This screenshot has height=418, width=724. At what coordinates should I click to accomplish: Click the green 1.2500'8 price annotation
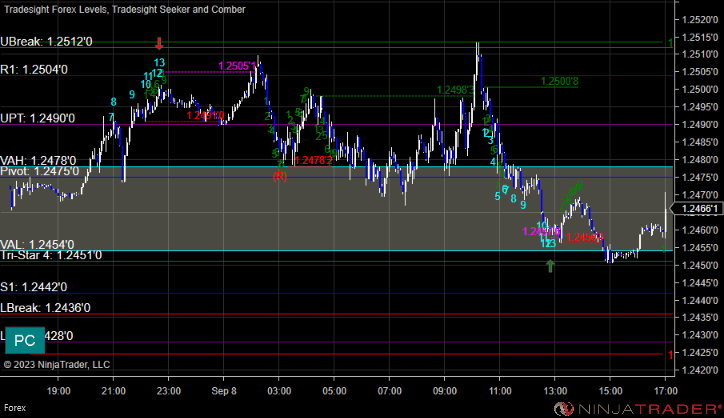click(560, 82)
